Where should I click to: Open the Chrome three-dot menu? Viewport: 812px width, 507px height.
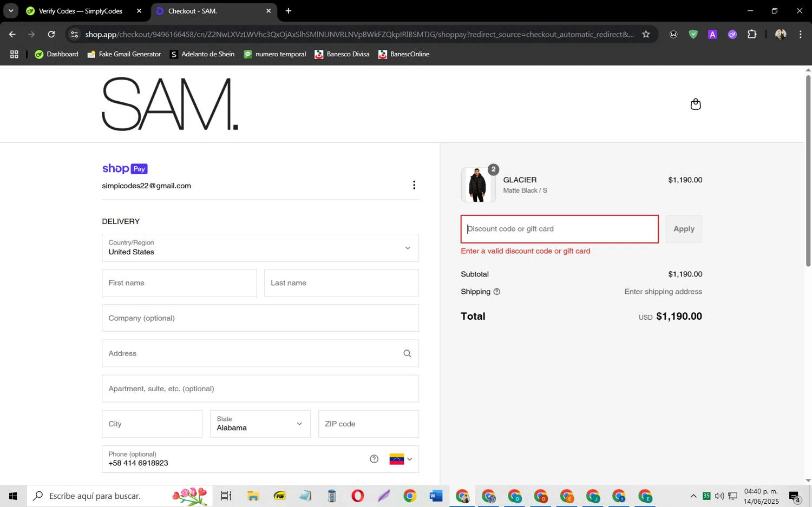[x=800, y=34]
